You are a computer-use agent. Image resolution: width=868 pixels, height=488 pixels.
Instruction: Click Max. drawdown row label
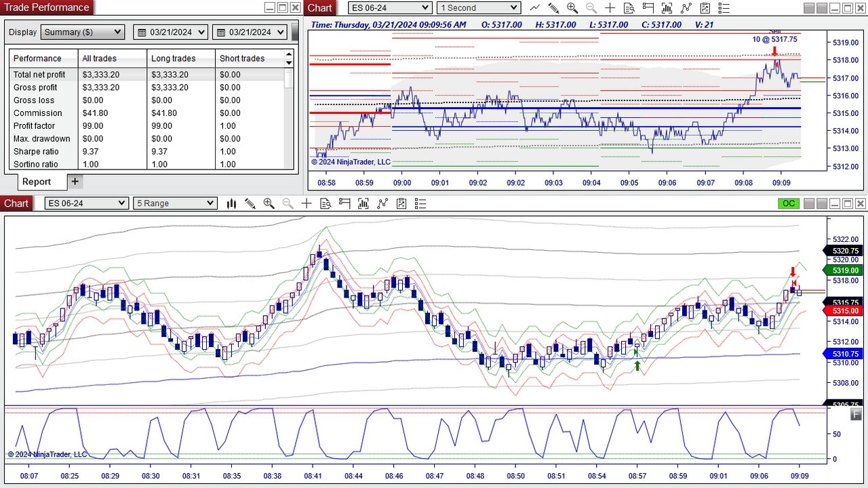point(41,139)
